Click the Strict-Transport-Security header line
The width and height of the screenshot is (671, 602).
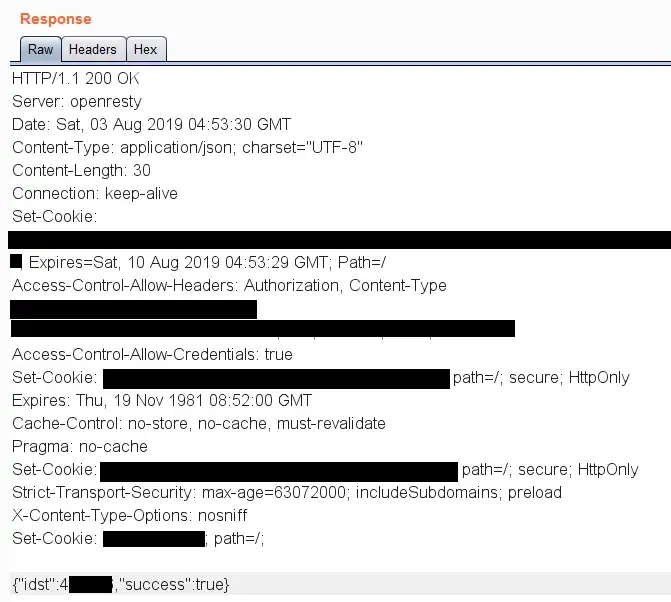click(287, 492)
